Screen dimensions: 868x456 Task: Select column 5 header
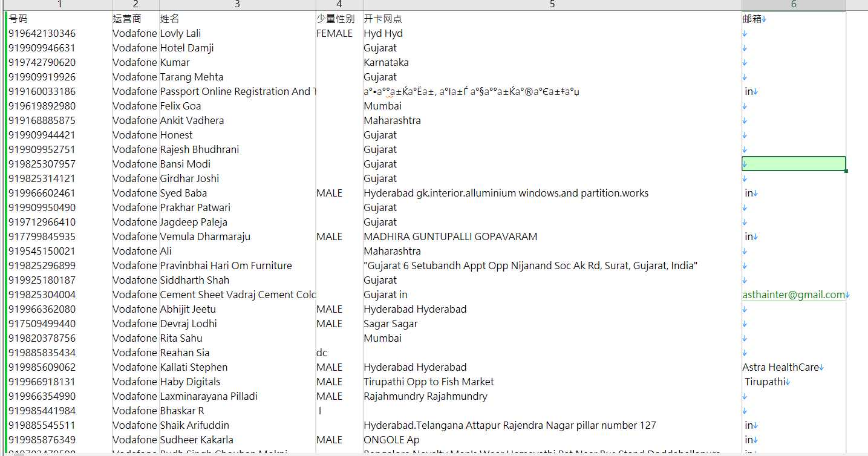pyautogui.click(x=552, y=5)
